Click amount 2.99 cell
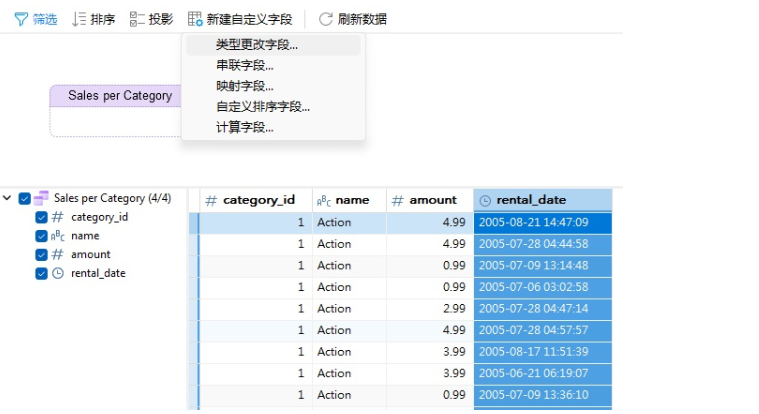The height and width of the screenshot is (414, 759). 430,309
